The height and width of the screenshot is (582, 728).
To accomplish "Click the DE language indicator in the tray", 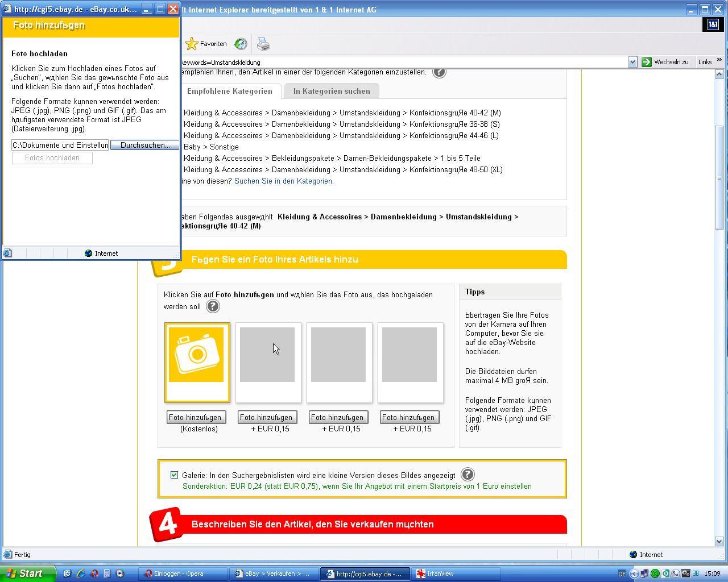I will click(622, 574).
